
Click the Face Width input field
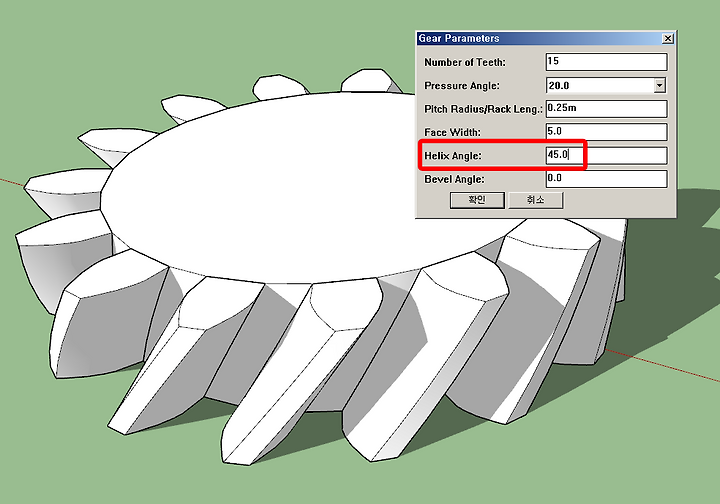tap(606, 132)
